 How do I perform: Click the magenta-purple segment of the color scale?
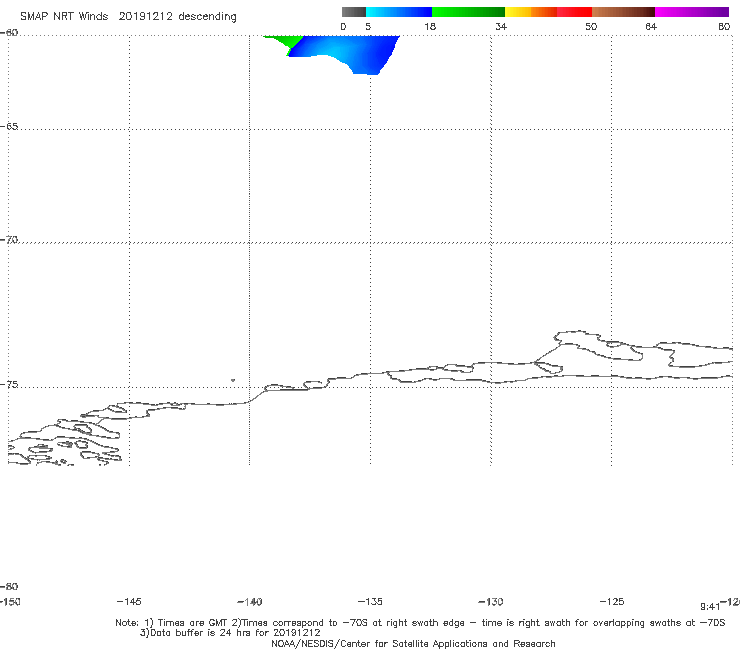coord(692,12)
